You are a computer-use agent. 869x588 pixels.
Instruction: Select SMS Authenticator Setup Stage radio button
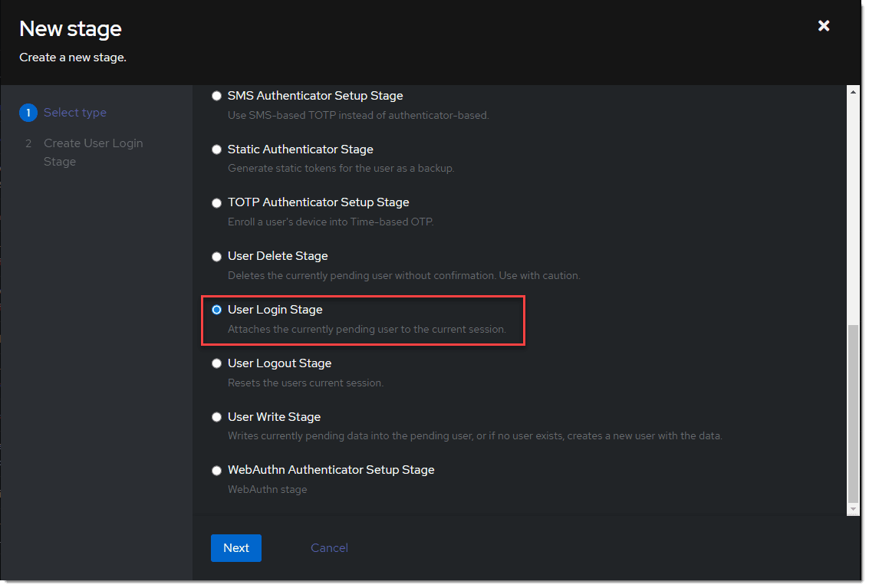point(216,96)
